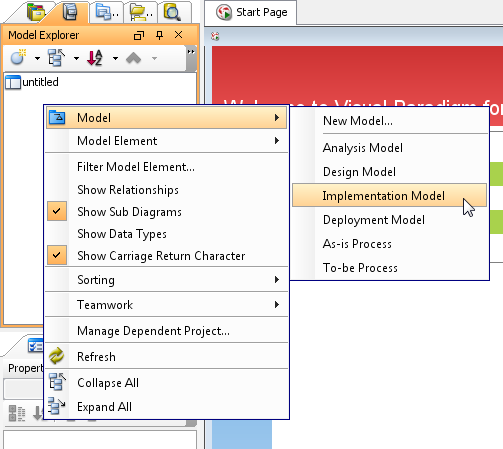
Task: Click Collapse All menu entry
Action: pyautogui.click(x=166, y=382)
